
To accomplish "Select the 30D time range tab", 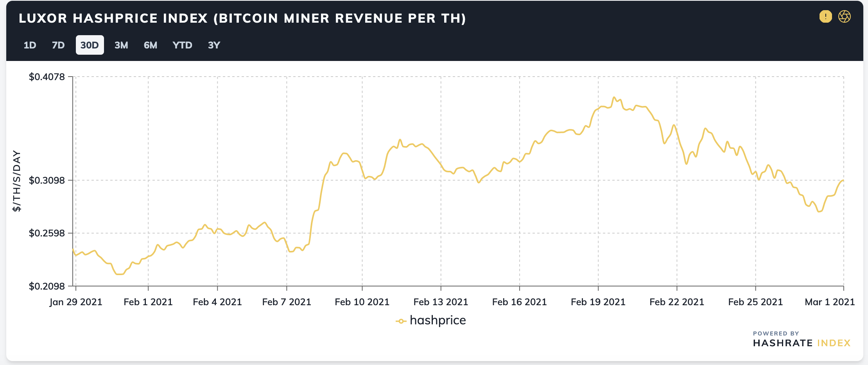I will pyautogui.click(x=90, y=45).
